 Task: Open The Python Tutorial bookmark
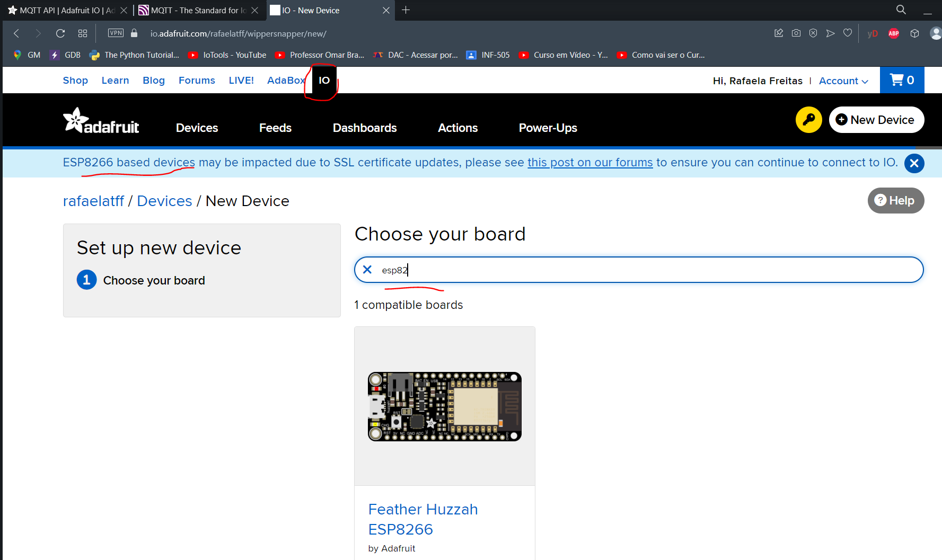click(135, 55)
